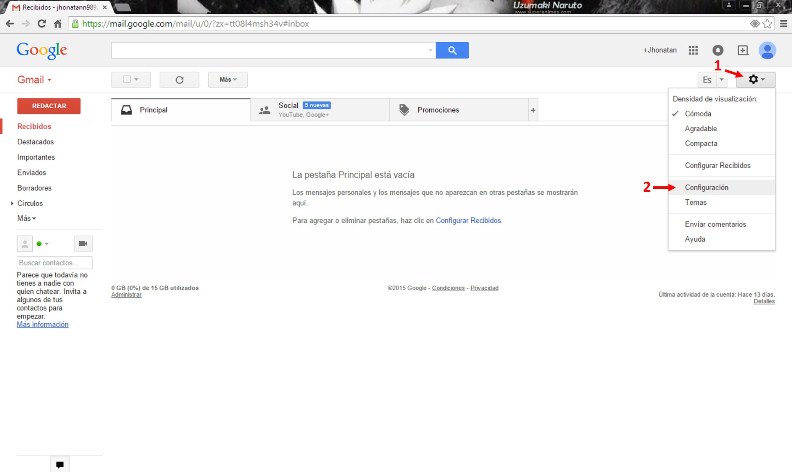The image size is (792, 472).
Task: Switch to the Social tab
Action: point(320,110)
